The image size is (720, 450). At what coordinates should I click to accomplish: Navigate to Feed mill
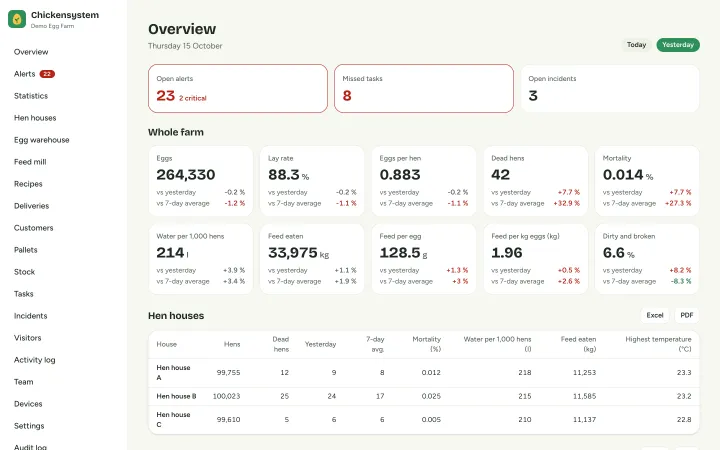30,162
